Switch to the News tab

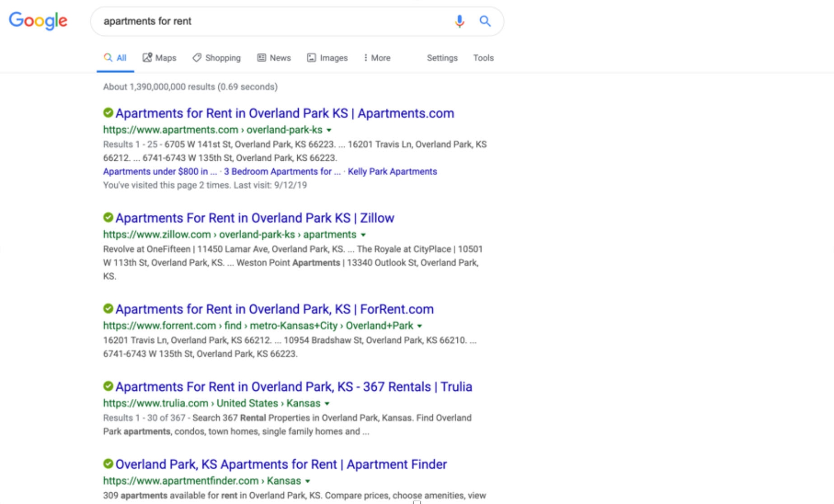274,58
